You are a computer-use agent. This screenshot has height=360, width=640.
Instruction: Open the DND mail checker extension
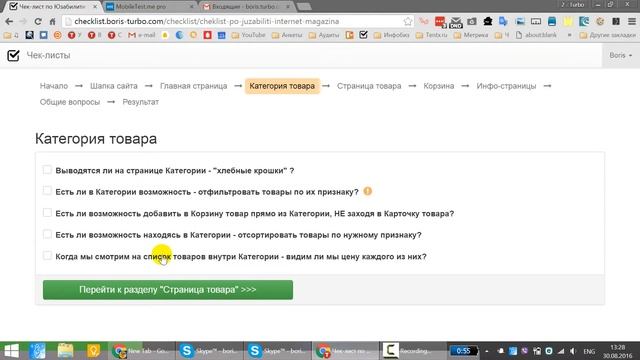click(456, 22)
